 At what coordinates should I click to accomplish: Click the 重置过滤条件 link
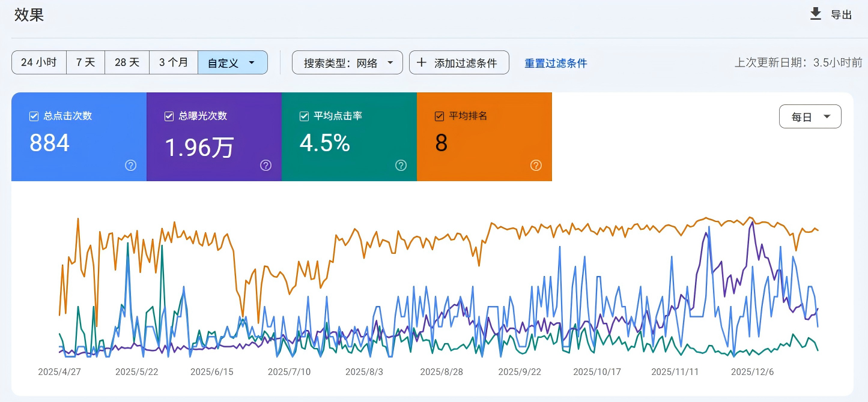pyautogui.click(x=556, y=63)
